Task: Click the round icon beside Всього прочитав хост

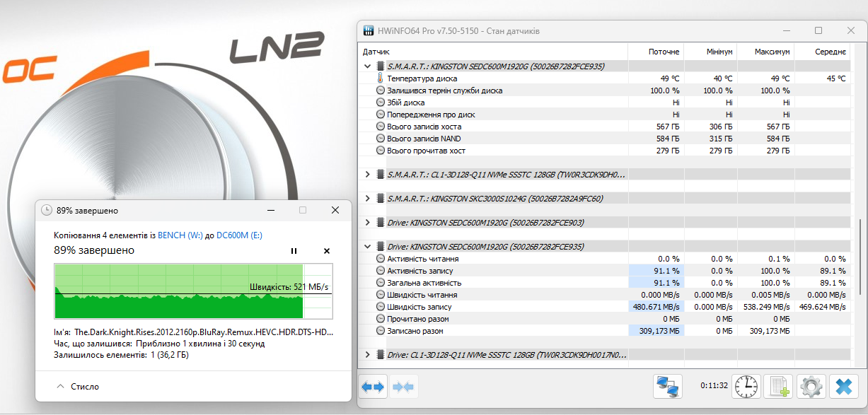Action: tap(381, 151)
